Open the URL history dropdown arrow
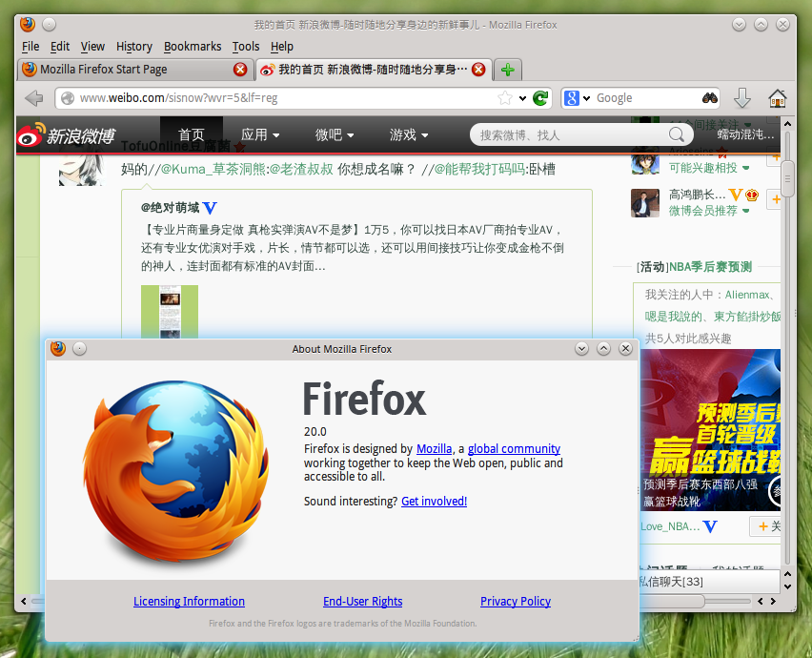The height and width of the screenshot is (658, 812). (522, 98)
